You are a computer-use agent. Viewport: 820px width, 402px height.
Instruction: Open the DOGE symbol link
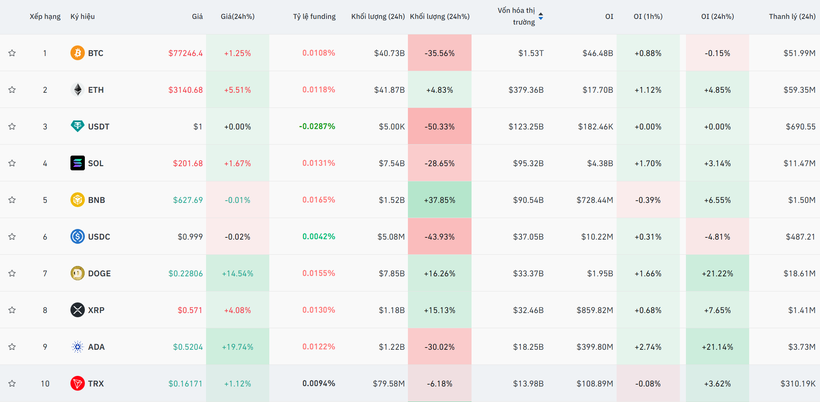point(99,273)
